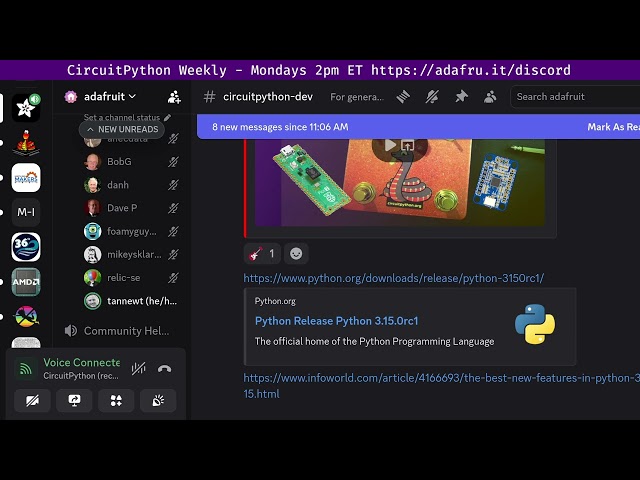Open the 36 degrees server icon

pyautogui.click(x=26, y=247)
